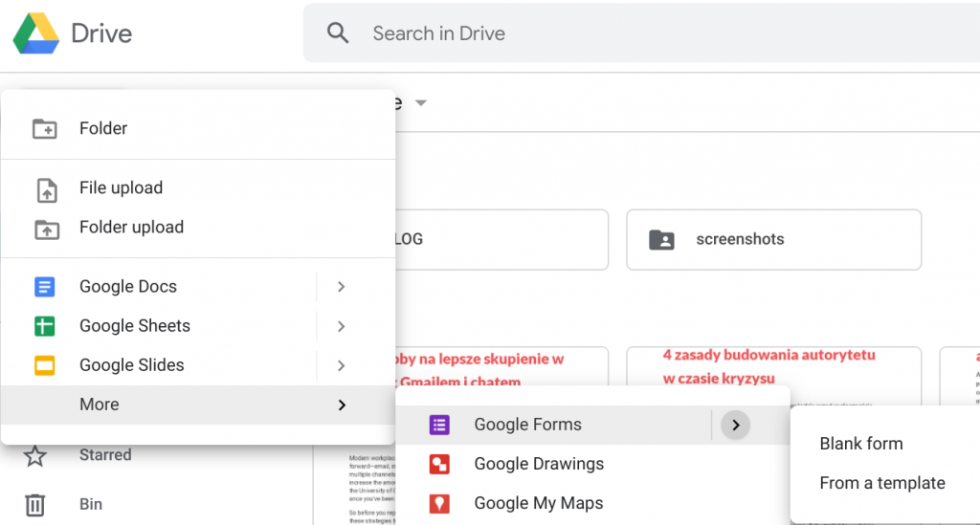Click the File upload icon

click(47, 189)
